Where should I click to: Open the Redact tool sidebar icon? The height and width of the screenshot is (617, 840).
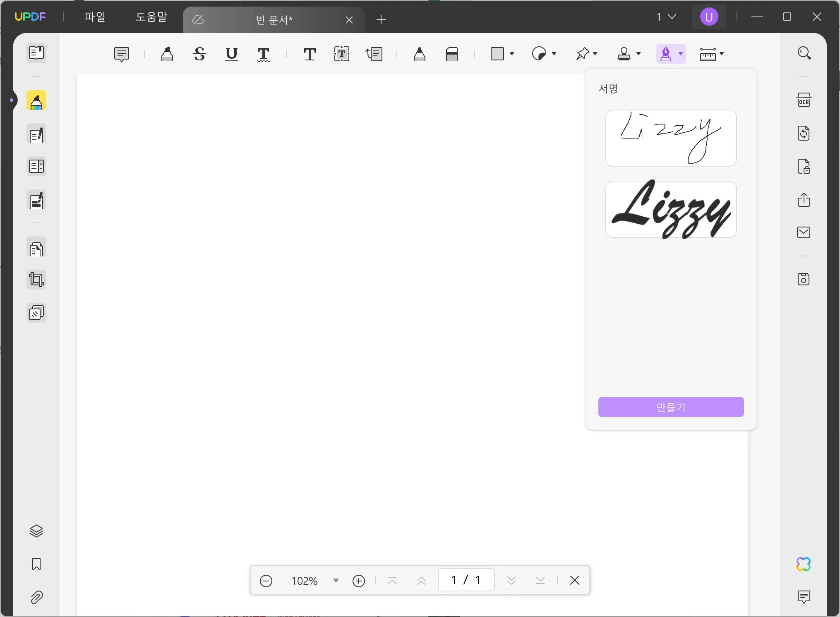coord(36,201)
